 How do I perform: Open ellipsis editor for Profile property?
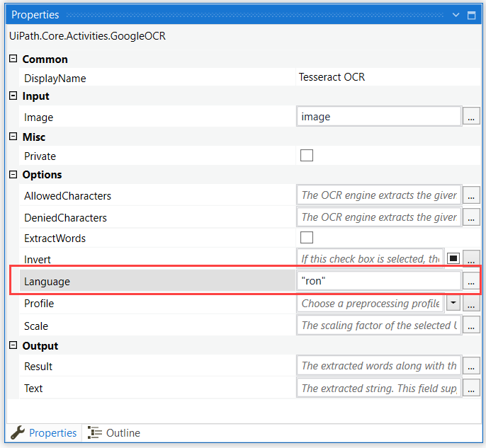(471, 304)
